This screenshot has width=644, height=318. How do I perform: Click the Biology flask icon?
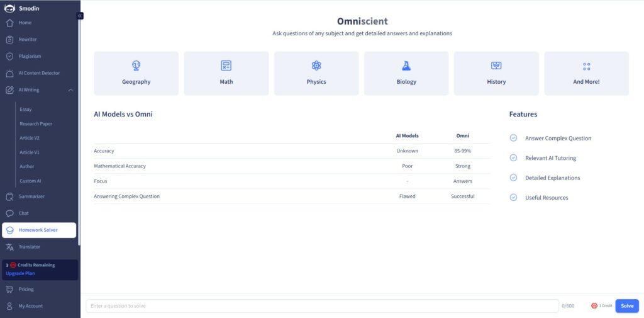pyautogui.click(x=406, y=65)
